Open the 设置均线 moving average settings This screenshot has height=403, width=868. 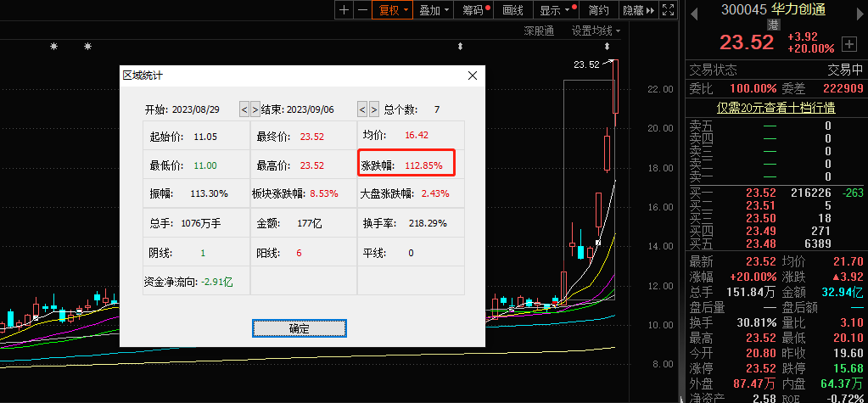(x=595, y=31)
